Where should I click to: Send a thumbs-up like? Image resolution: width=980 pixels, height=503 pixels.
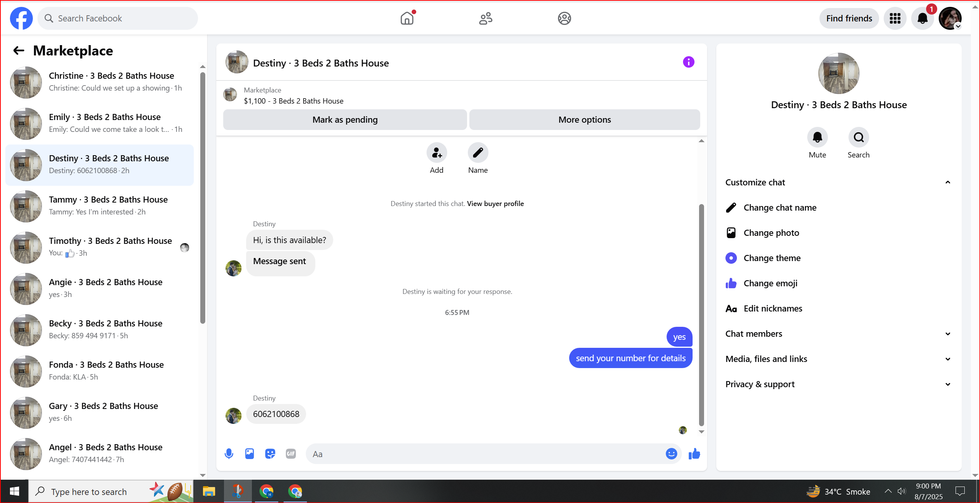(x=694, y=454)
